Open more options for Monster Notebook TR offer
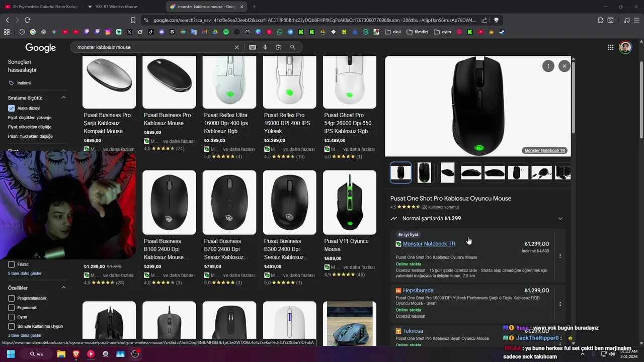The image size is (644, 362). (560, 256)
